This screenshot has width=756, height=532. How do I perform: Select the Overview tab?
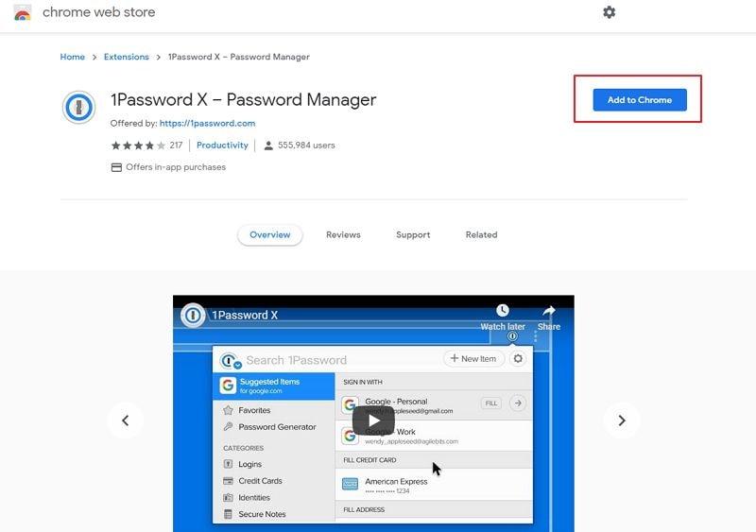pos(270,235)
